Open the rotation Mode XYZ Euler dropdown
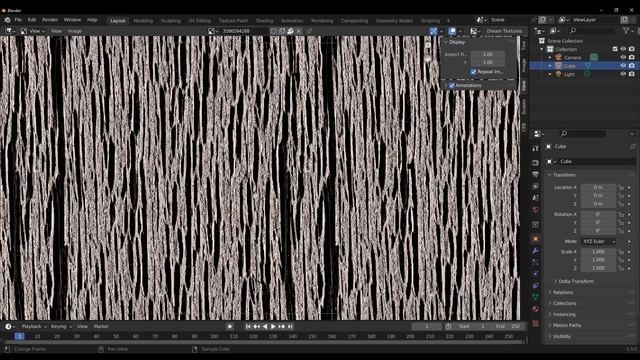The height and width of the screenshot is (360, 640). pyautogui.click(x=598, y=242)
